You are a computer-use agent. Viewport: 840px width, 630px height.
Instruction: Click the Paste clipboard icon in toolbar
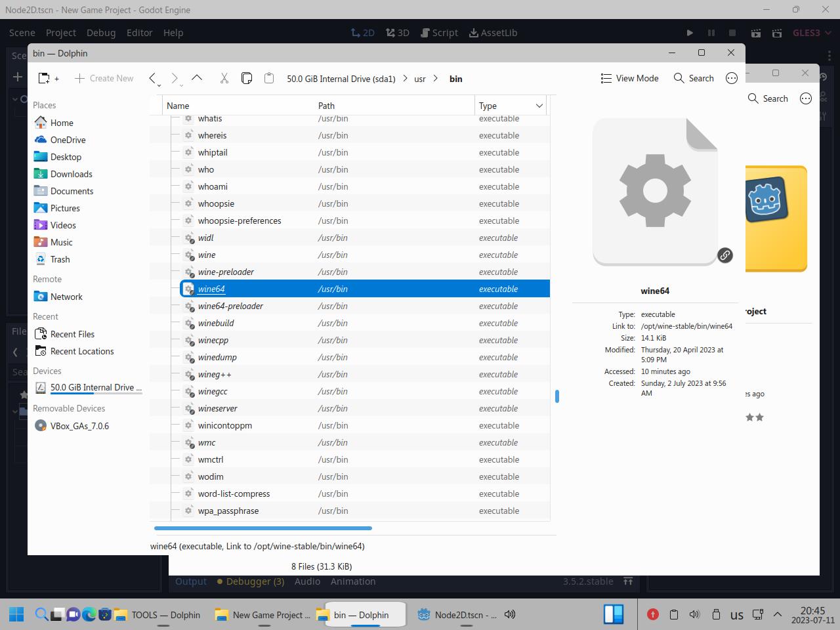pos(269,78)
